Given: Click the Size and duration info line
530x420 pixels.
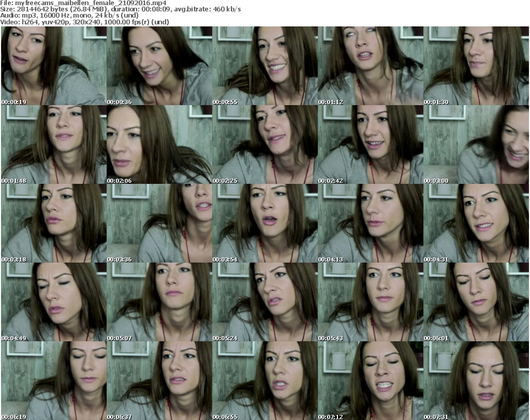Looking at the screenshot, I should pos(121,9).
